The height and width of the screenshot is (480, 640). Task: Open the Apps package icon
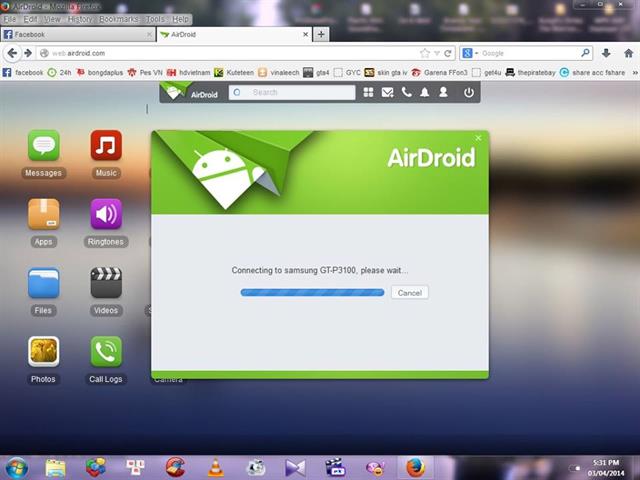(x=44, y=214)
